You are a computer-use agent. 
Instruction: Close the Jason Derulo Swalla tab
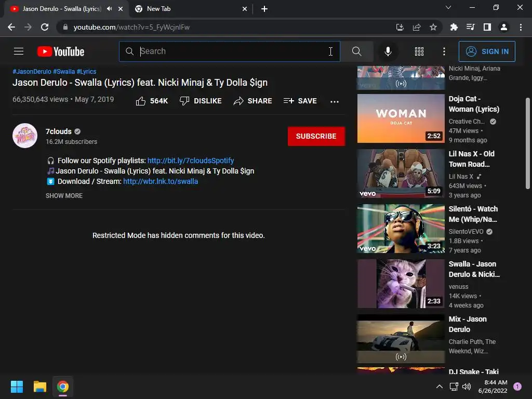[x=121, y=9]
